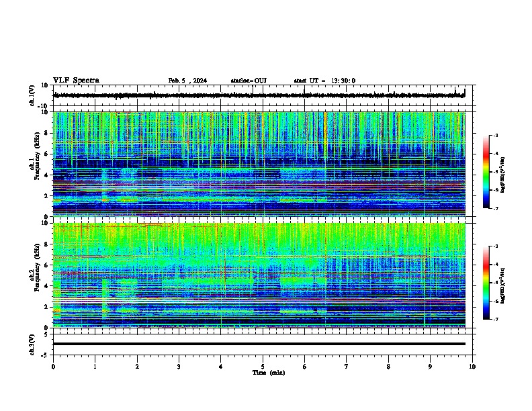Click the 'station=OUI' header label

click(x=249, y=81)
